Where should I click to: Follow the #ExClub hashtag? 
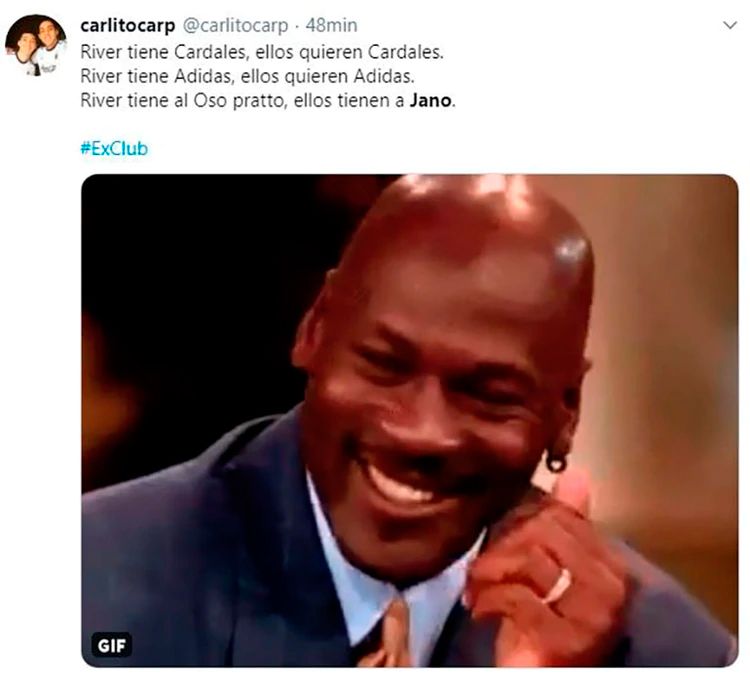114,149
